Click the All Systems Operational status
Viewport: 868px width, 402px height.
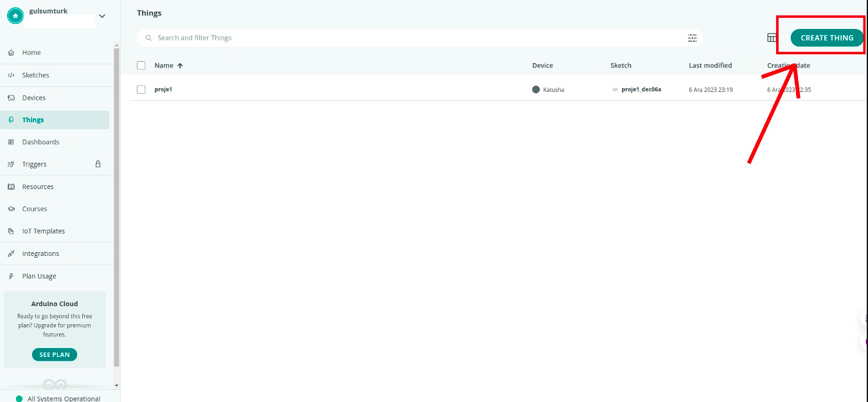click(64, 399)
